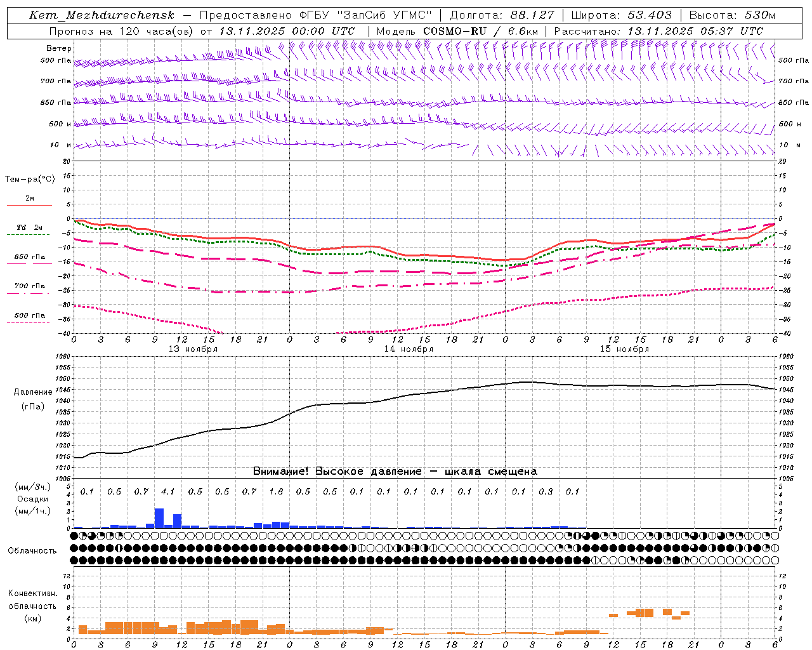Click the Ветер wind panel label
Screen dimensions: 812x650
coord(59,48)
